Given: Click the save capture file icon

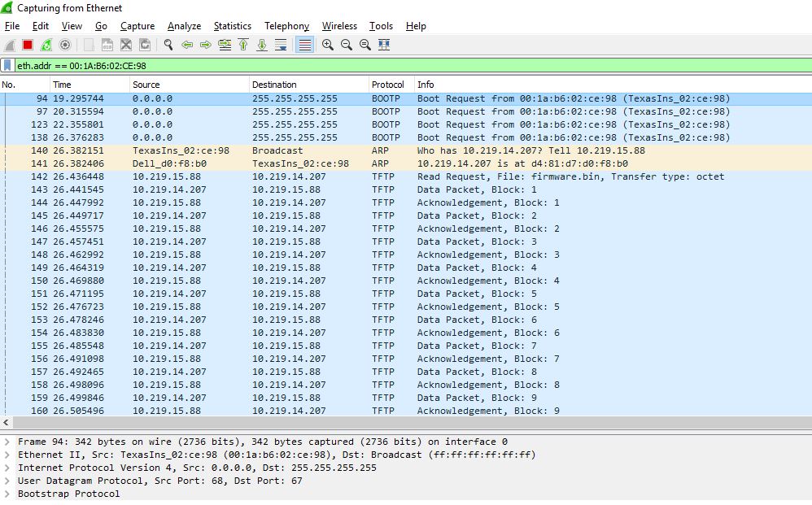Looking at the screenshot, I should 107,45.
